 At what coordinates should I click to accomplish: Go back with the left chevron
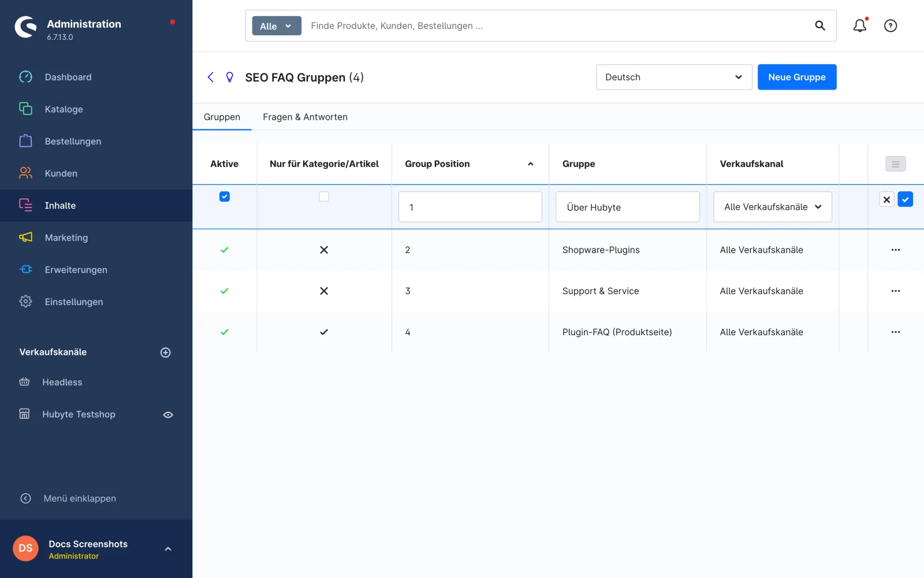pos(211,77)
